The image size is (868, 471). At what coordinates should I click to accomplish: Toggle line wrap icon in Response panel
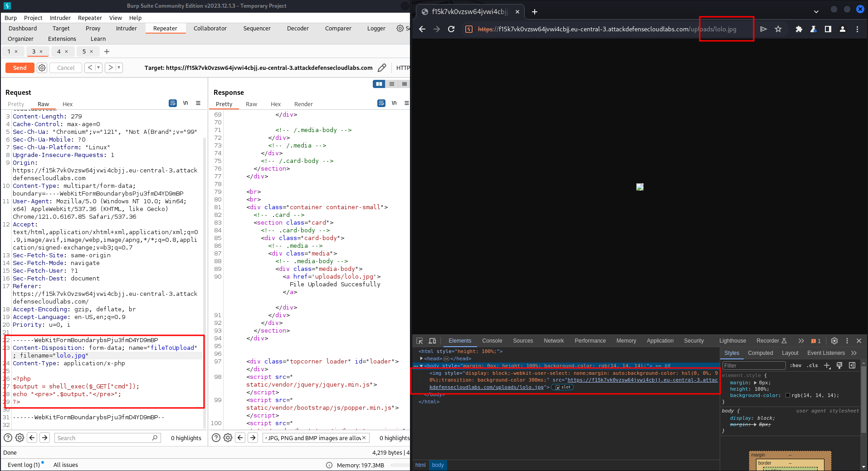(381, 103)
